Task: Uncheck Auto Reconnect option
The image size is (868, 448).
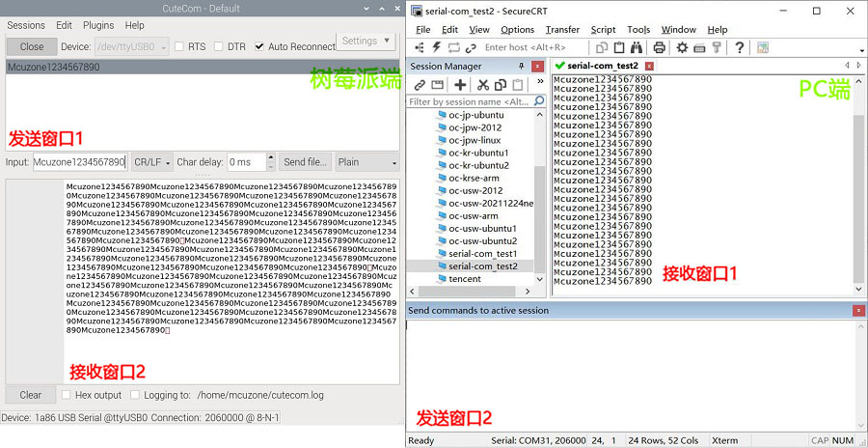Action: click(x=259, y=46)
